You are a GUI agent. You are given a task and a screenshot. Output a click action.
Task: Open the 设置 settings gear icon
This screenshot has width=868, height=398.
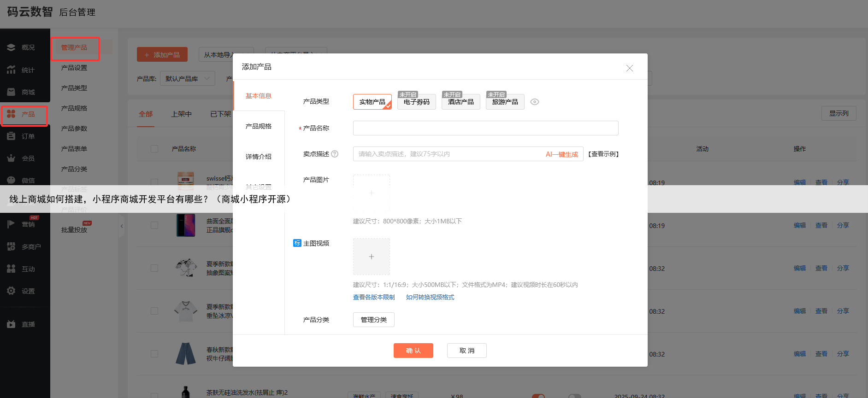12,291
